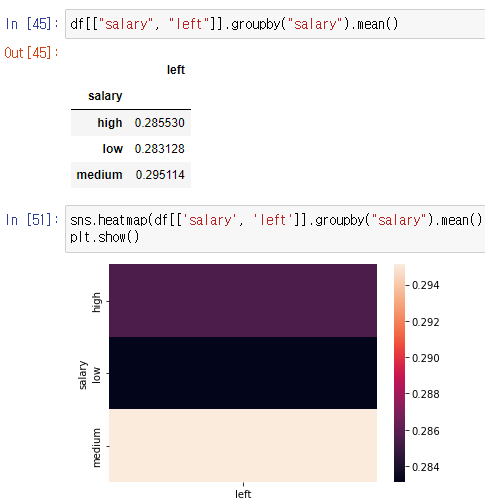Click the 0.286 colorbar tick label
This screenshot has width=485, height=503.
coord(425,431)
